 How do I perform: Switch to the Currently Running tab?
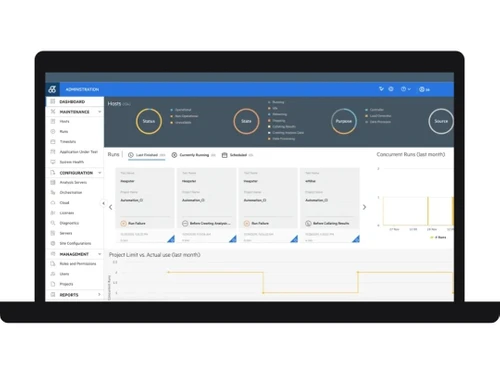(194, 155)
